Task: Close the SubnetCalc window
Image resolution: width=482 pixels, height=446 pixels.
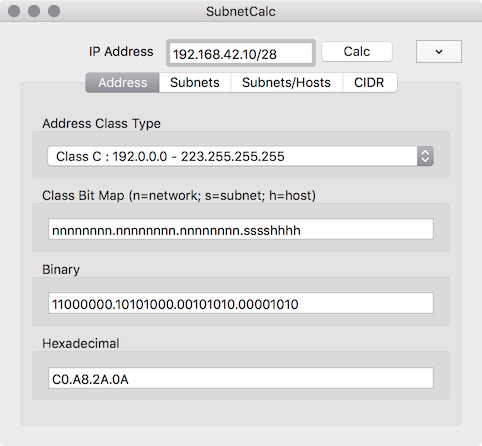Action: (x=14, y=11)
